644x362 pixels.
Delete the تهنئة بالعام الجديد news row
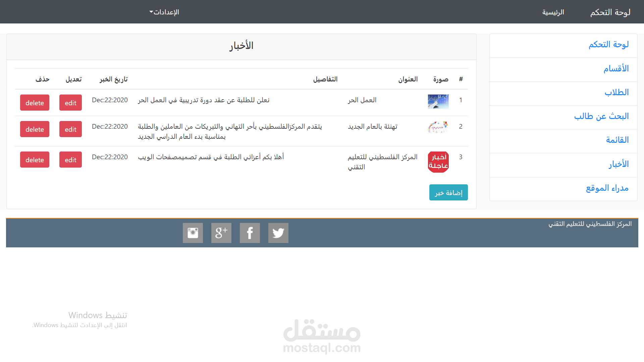(x=35, y=129)
